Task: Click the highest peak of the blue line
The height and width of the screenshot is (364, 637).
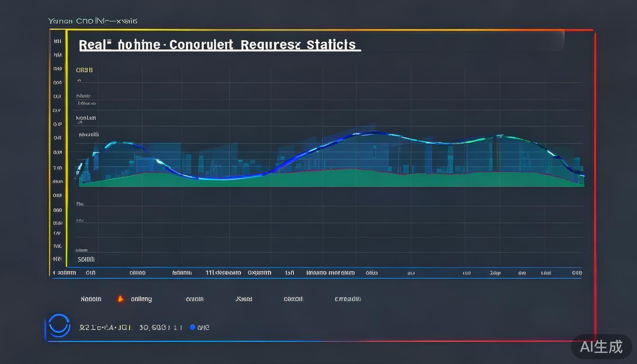Action: coord(374,133)
